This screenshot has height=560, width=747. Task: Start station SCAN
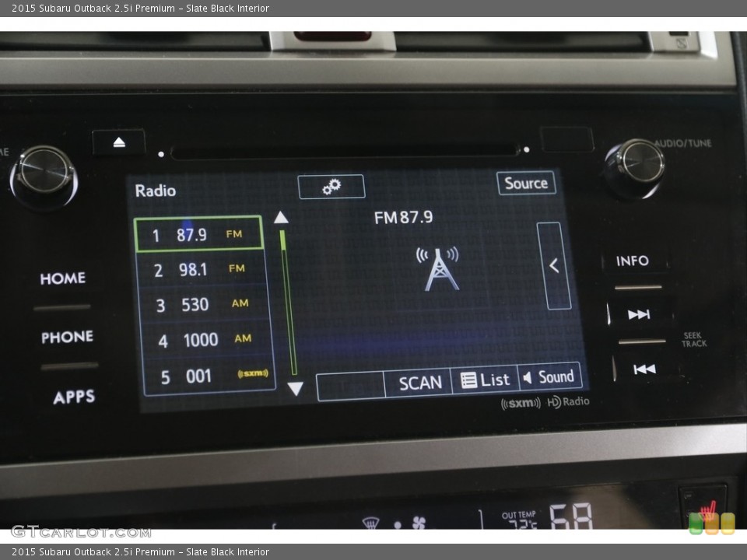tap(418, 383)
